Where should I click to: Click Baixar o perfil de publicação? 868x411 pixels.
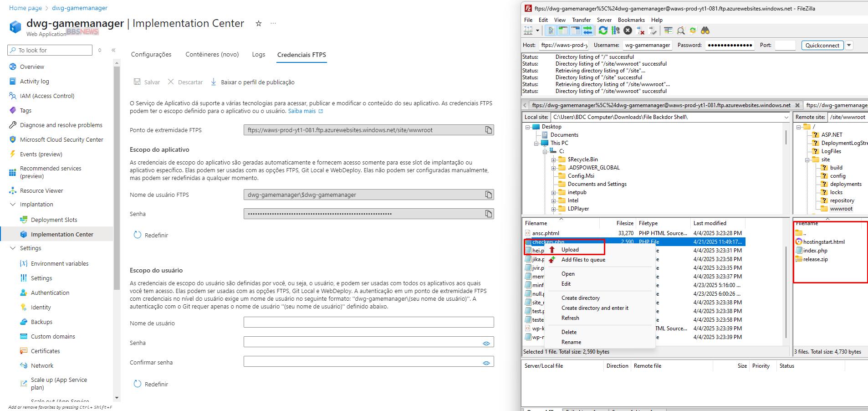[257, 82]
